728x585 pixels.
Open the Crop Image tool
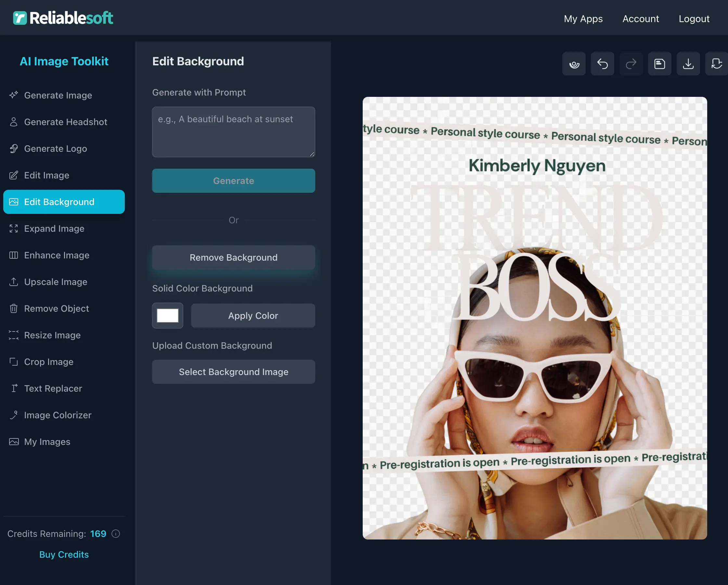point(49,362)
